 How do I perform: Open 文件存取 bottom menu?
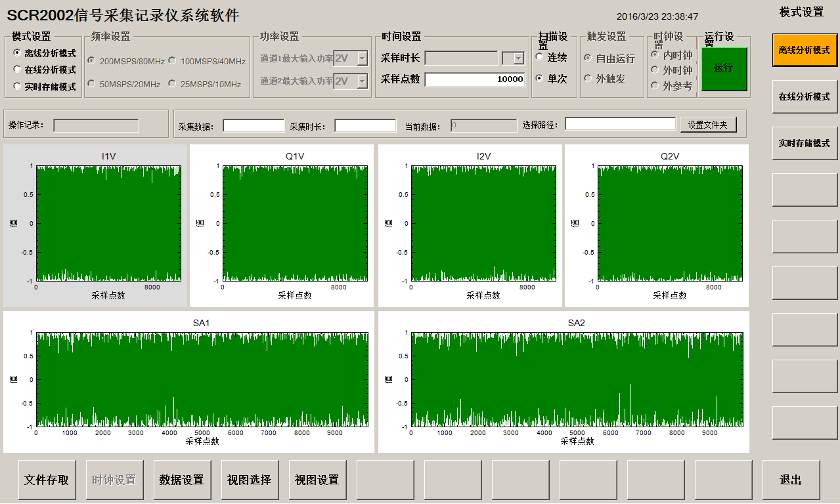click(x=47, y=480)
